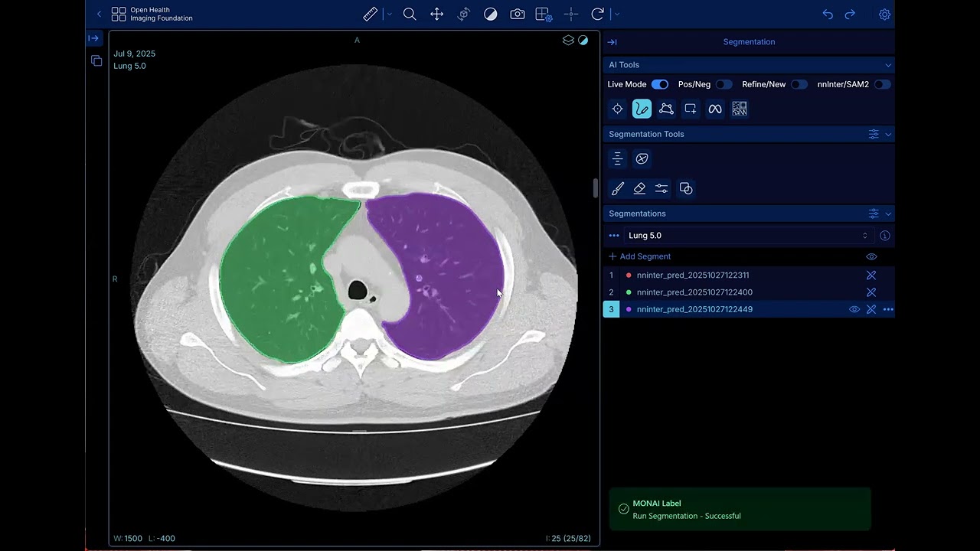Image resolution: width=980 pixels, height=551 pixels.
Task: Select the Threshold sliders tool
Action: (x=661, y=188)
